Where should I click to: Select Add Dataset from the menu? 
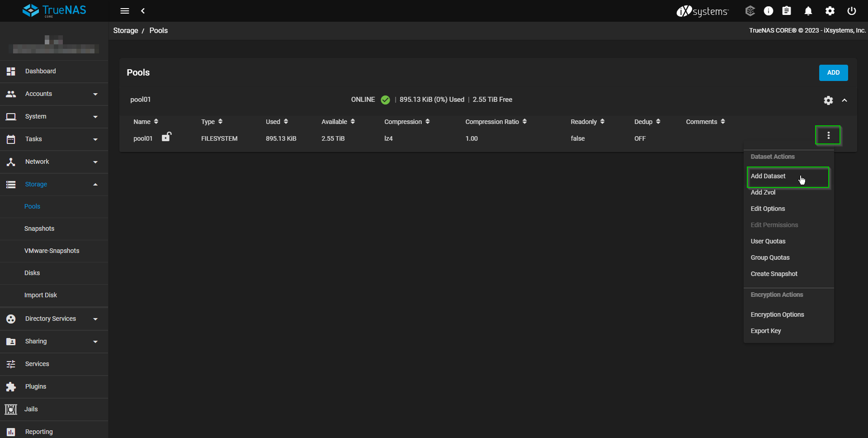pos(769,176)
